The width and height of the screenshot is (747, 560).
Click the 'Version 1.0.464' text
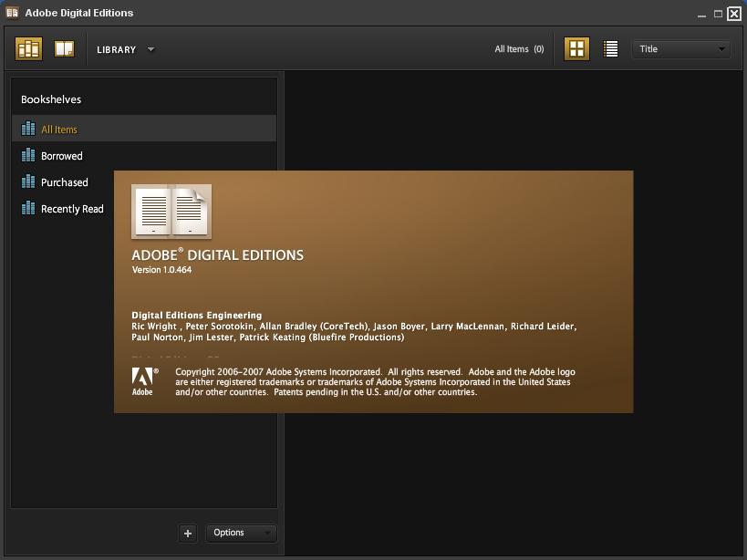[x=161, y=270]
